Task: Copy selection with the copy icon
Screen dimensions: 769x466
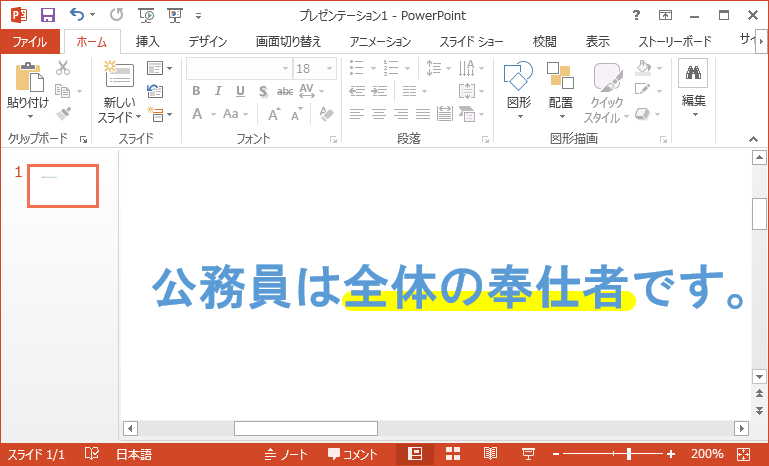Action: 62,91
